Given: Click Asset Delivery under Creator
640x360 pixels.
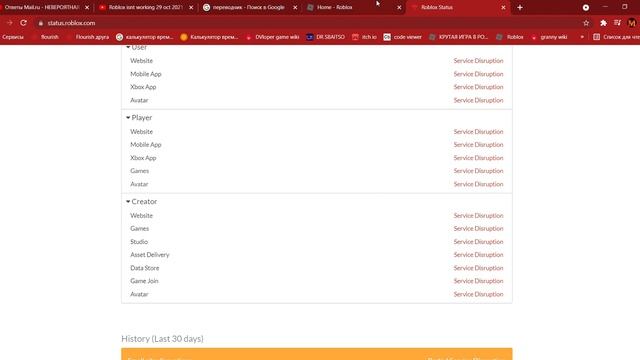Looking at the screenshot, I should [150, 255].
